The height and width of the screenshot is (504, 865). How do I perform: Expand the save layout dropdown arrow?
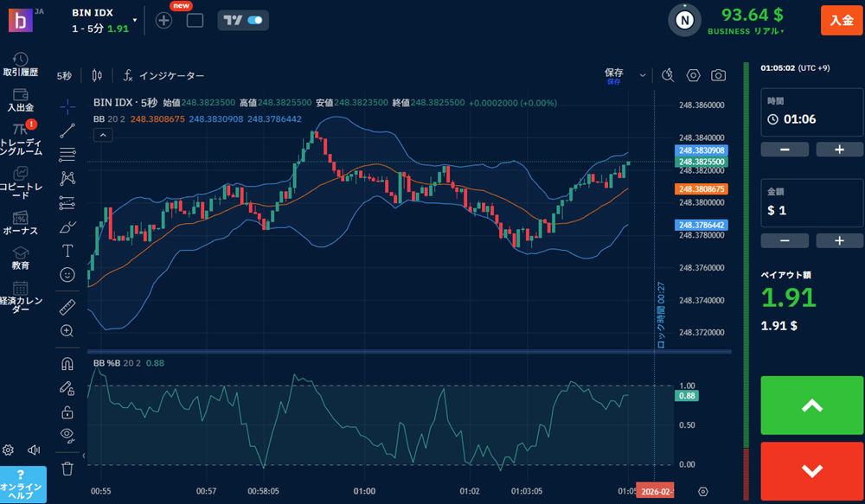642,75
